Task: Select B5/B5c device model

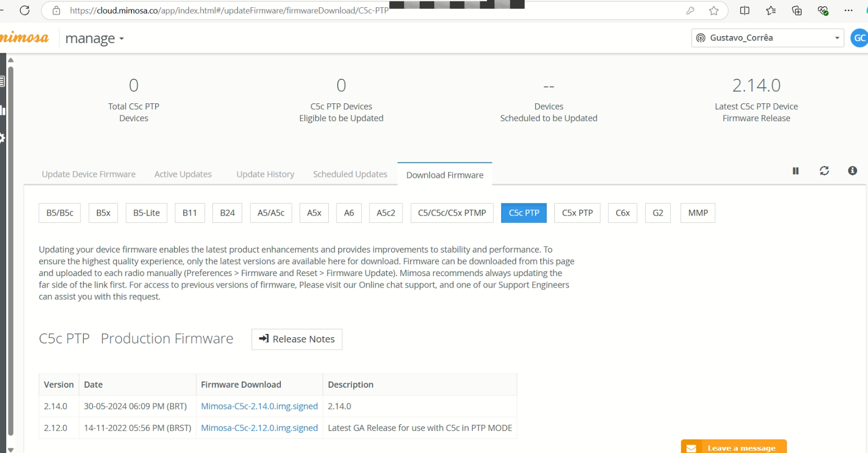Action: 60,213
